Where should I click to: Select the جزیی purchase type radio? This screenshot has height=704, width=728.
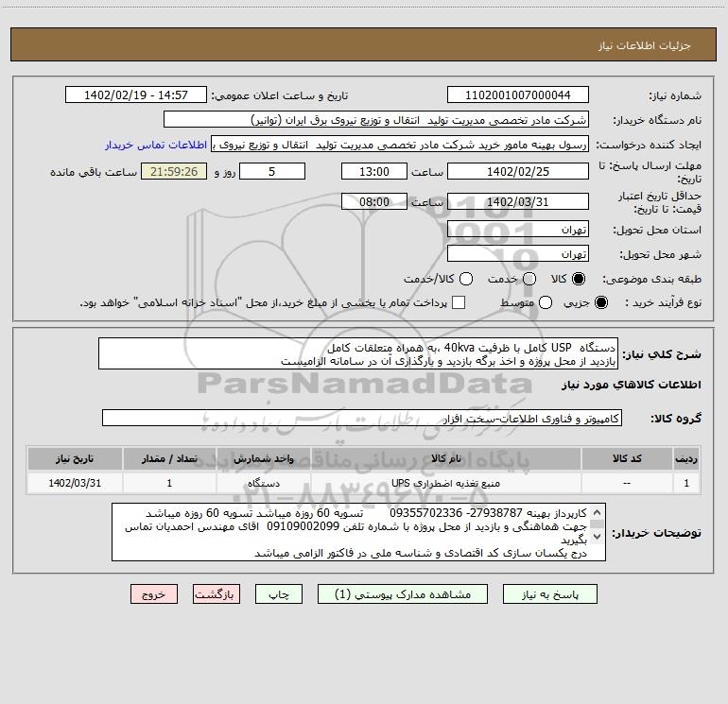[600, 302]
